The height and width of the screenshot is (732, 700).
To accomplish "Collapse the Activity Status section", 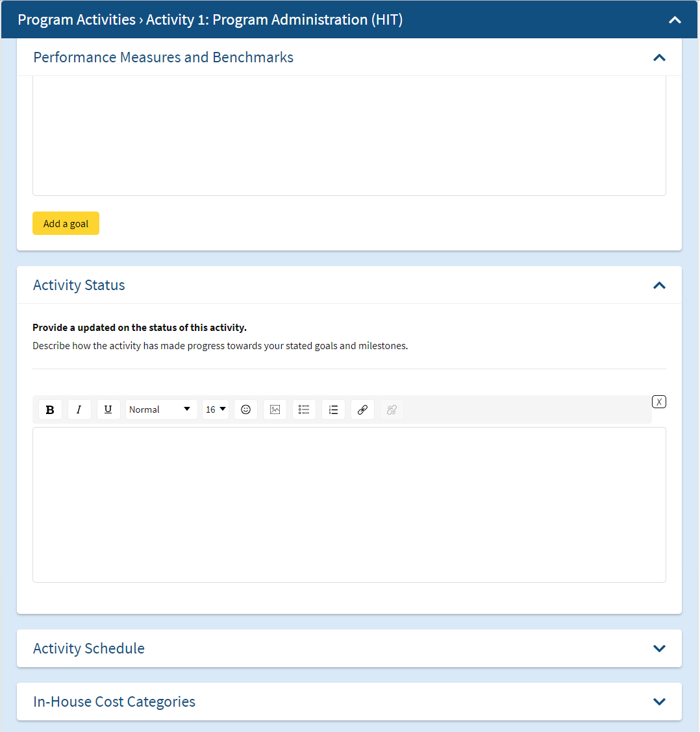I will click(x=659, y=285).
